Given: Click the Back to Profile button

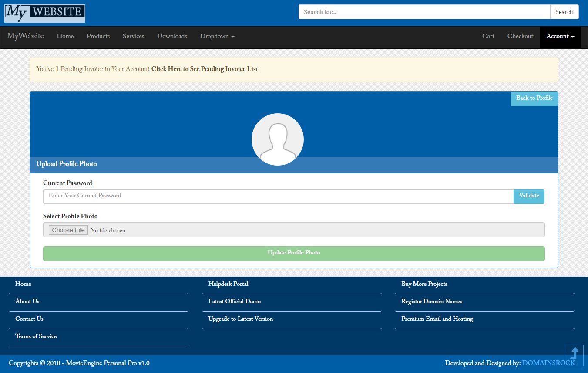Looking at the screenshot, I should click(534, 98).
